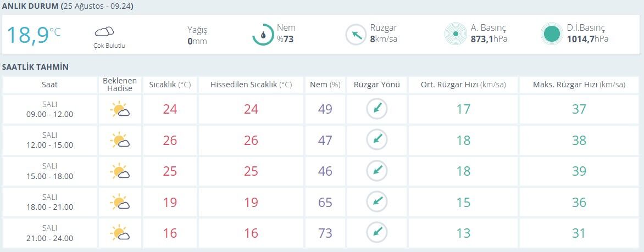Select the Sıcaklık (°C) column header

pyautogui.click(x=170, y=85)
